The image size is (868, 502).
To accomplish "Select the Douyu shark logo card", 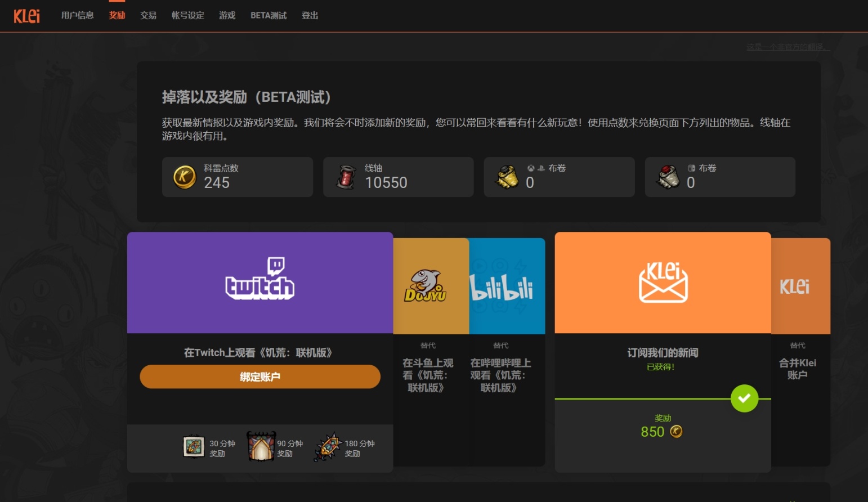I will (x=431, y=286).
